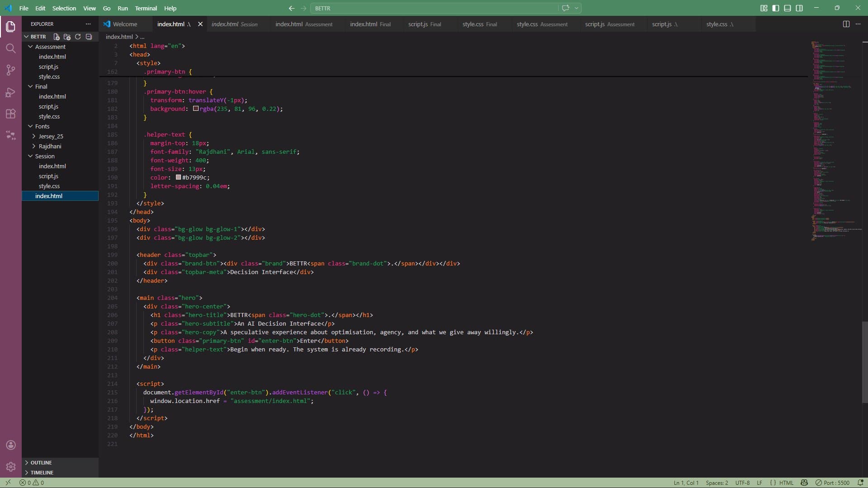
Task: Open the Source Control view
Action: [11, 70]
